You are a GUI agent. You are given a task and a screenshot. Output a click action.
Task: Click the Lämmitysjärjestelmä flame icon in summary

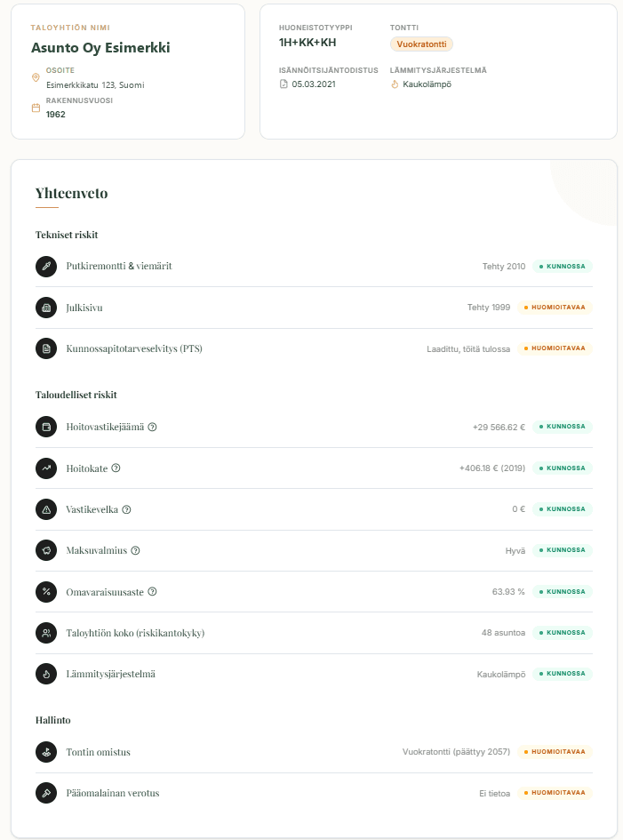tap(45, 674)
